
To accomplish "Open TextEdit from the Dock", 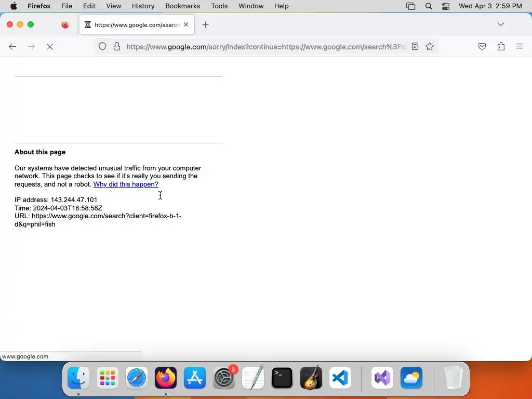I will (253, 378).
